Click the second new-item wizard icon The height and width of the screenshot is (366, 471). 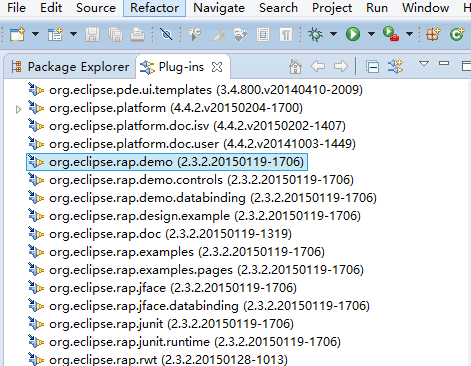55,34
